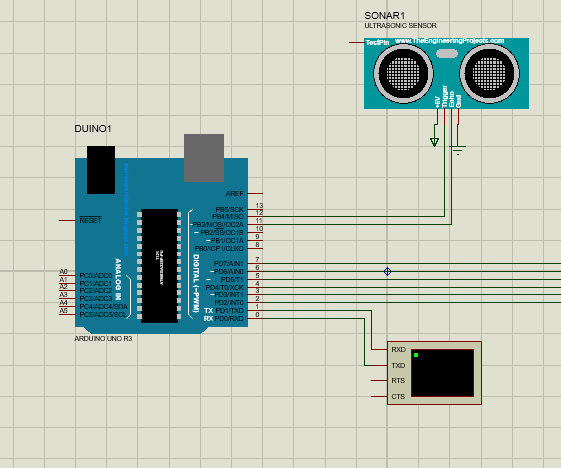This screenshot has height=468, width=561.
Task: Click the PC2/ADC2 analog pin label
Action: pos(96,291)
